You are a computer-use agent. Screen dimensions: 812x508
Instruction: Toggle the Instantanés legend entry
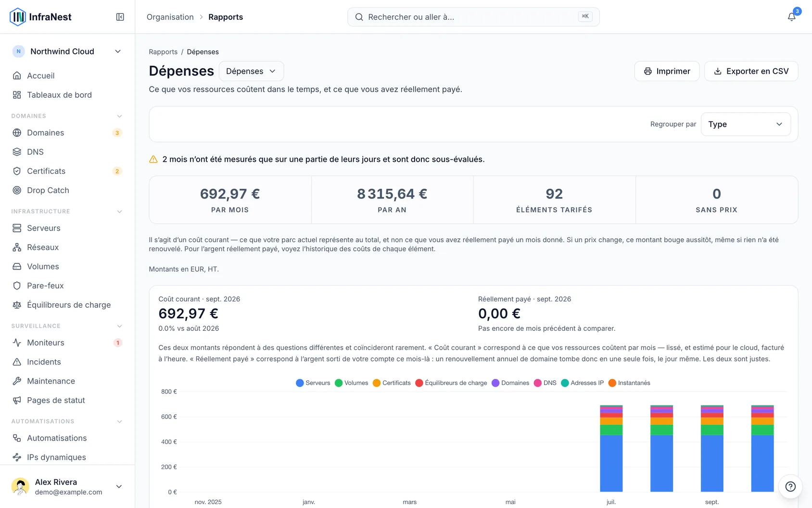coord(629,383)
